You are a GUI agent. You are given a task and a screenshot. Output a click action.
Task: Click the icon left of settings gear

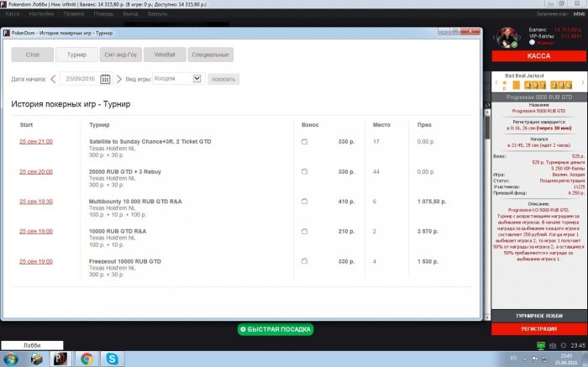coord(553,346)
